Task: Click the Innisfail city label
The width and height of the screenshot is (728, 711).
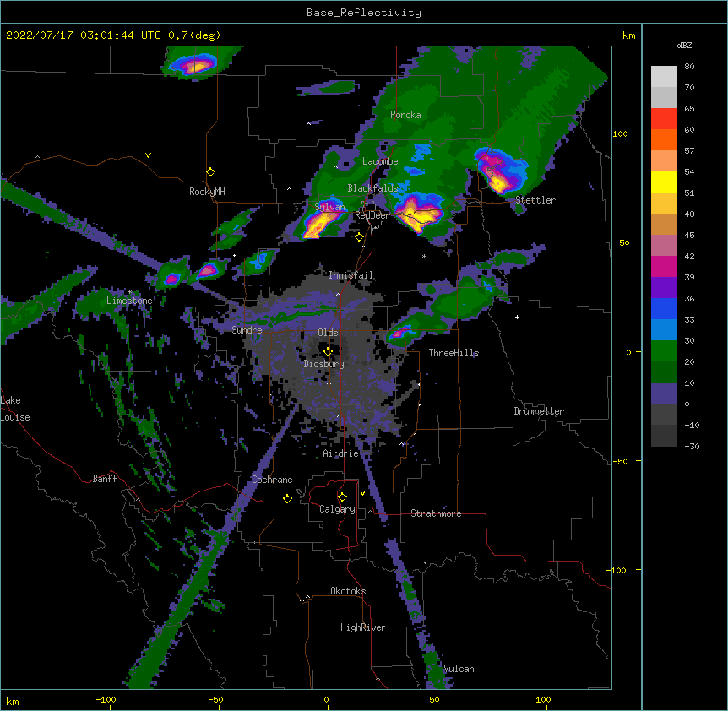Action: (x=350, y=275)
